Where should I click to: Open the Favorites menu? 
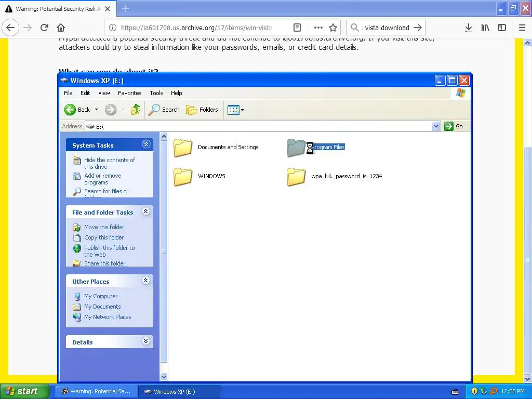pos(129,93)
